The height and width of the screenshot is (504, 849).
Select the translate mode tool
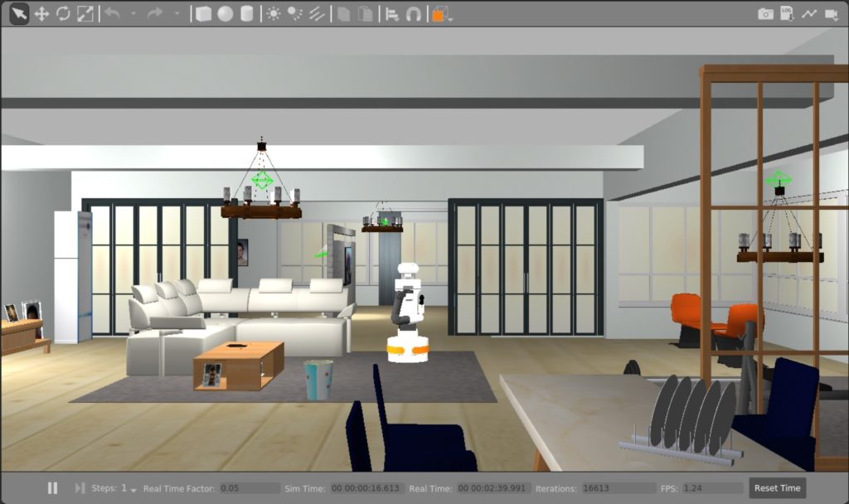point(41,14)
